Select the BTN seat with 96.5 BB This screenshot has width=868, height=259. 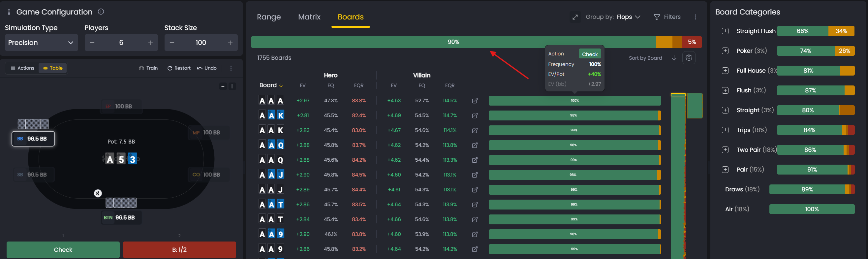click(121, 217)
